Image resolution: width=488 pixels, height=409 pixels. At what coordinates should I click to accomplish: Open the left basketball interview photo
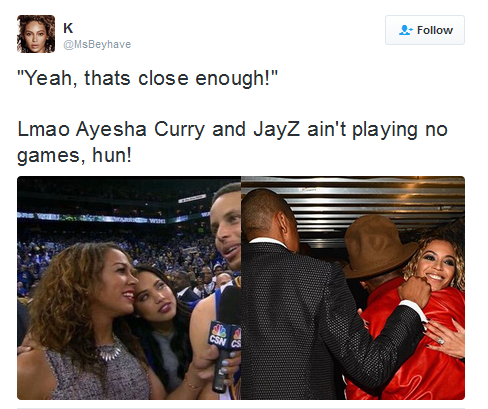pos(129,288)
